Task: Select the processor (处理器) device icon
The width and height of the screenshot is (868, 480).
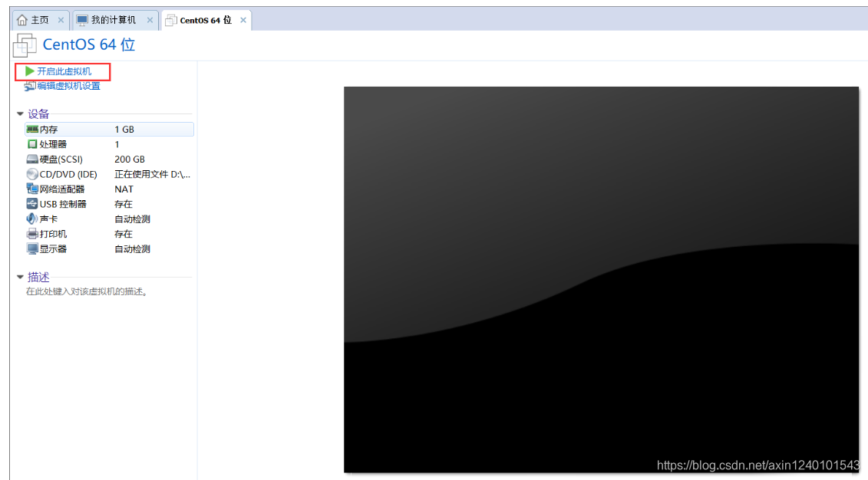Action: coord(32,144)
